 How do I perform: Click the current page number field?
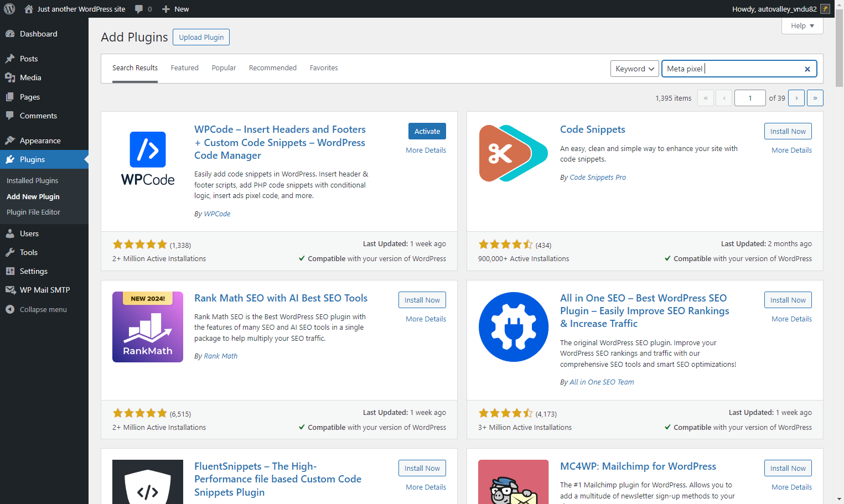click(x=750, y=98)
